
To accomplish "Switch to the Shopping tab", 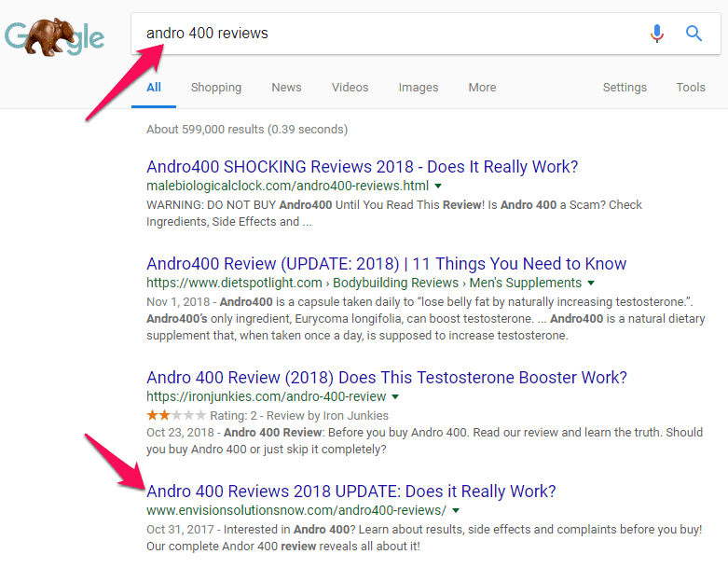I will click(216, 88).
